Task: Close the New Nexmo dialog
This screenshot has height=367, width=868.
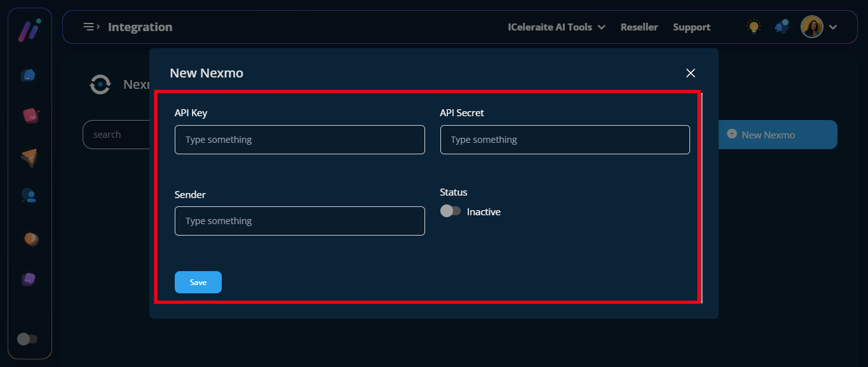Action: [691, 73]
